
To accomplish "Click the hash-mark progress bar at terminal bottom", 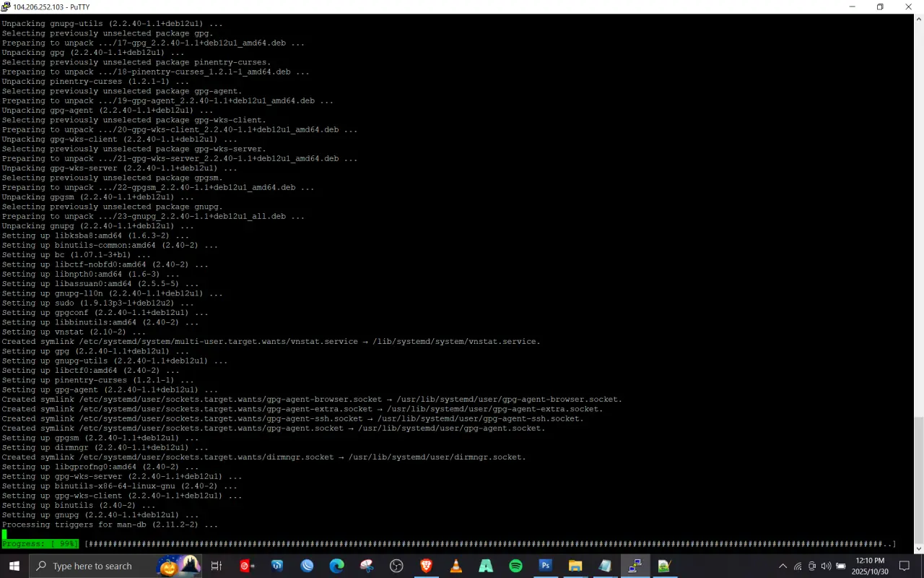I will [490, 544].
